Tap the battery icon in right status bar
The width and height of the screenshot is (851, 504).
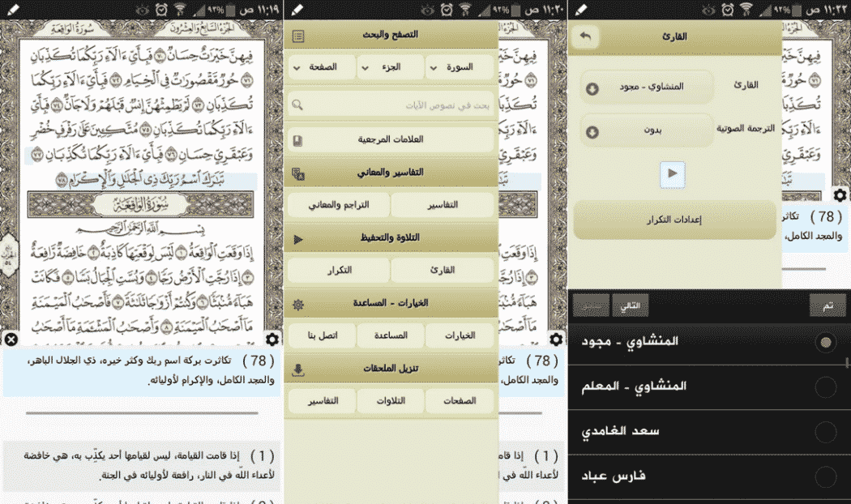(796, 9)
